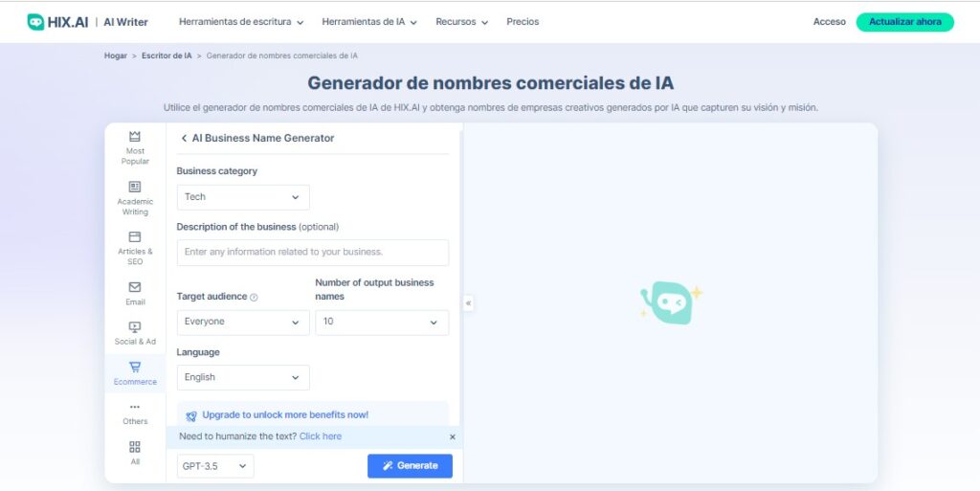Dismiss the humanize text notice
This screenshot has width=980, height=491.
pyautogui.click(x=453, y=436)
